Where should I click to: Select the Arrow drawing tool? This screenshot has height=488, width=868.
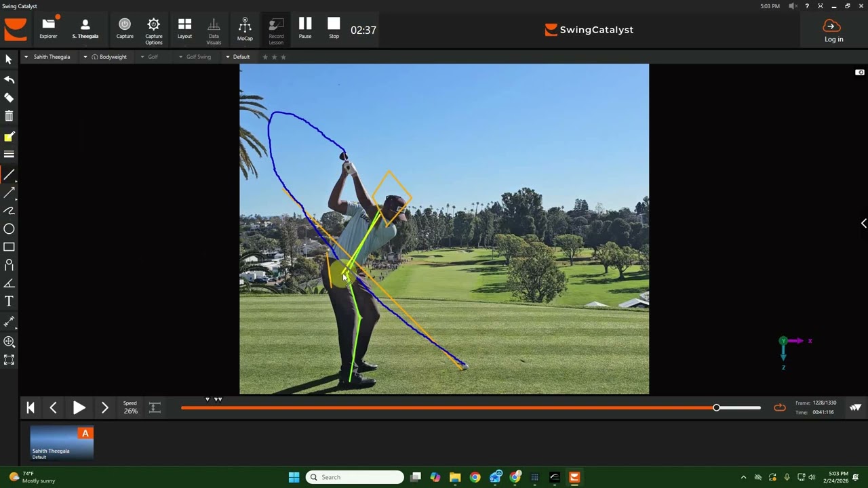tap(9, 193)
